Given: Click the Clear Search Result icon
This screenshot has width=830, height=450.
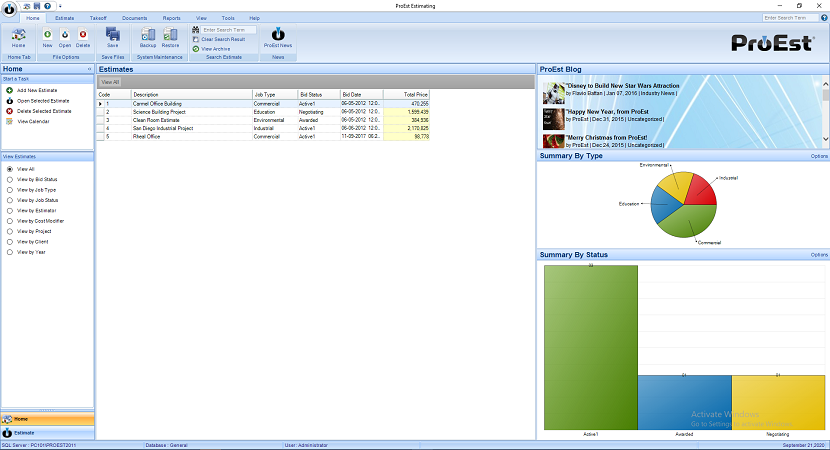Looking at the screenshot, I should (x=195, y=39).
